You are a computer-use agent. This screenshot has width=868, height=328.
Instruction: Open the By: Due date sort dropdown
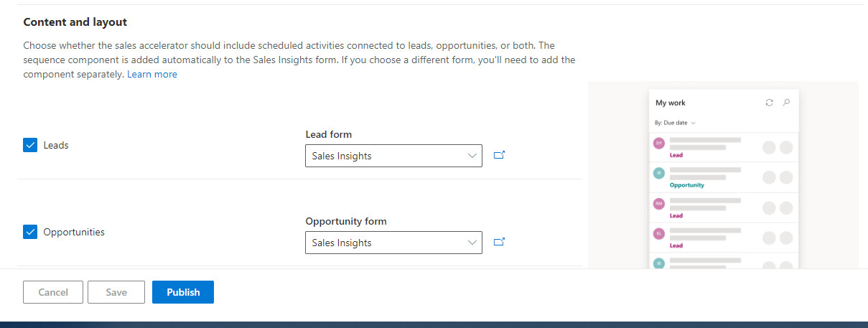tap(676, 123)
